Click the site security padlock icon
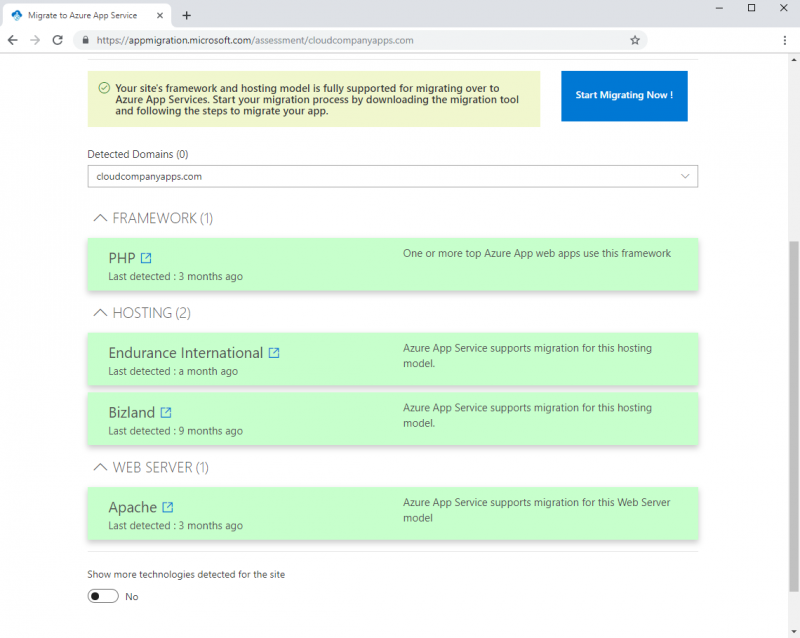800x638 pixels. click(x=87, y=41)
